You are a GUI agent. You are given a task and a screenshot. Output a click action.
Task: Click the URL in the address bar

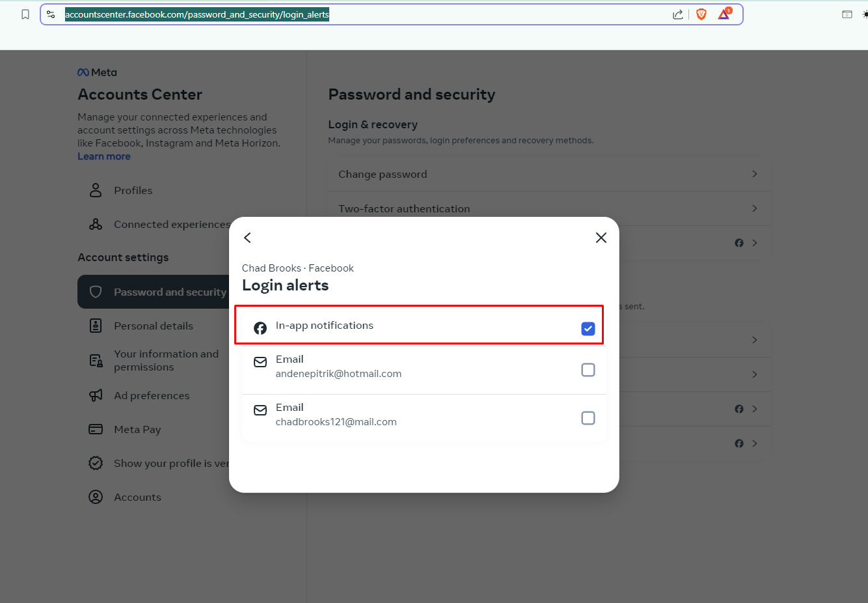[197, 14]
